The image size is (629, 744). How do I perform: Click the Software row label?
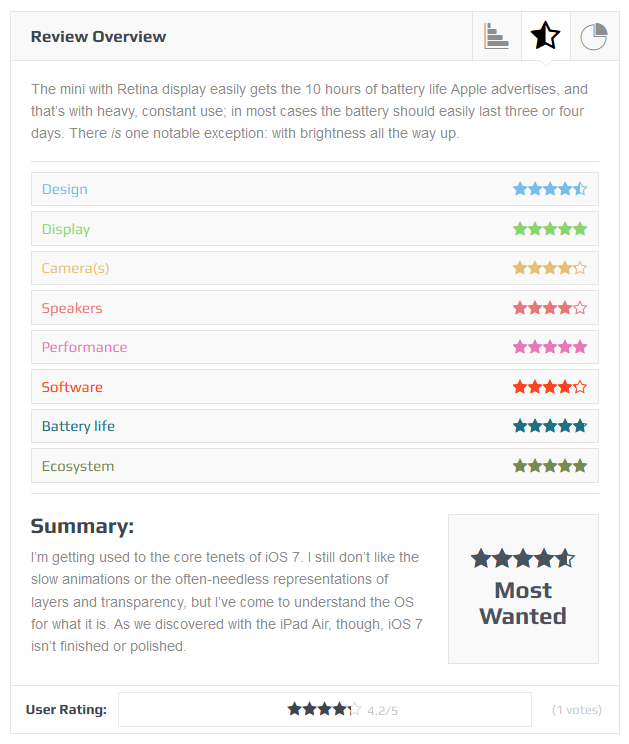click(72, 387)
